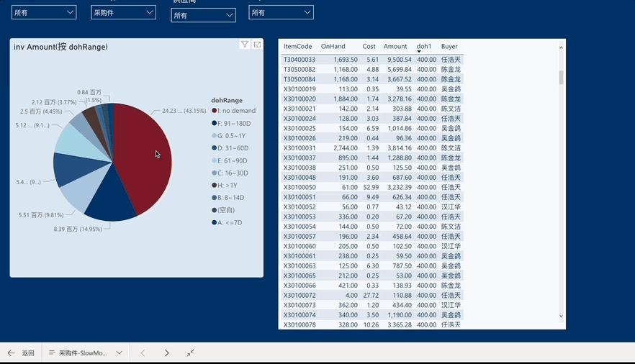Go to next page arrow
The height and width of the screenshot is (364, 635).
click(x=166, y=353)
